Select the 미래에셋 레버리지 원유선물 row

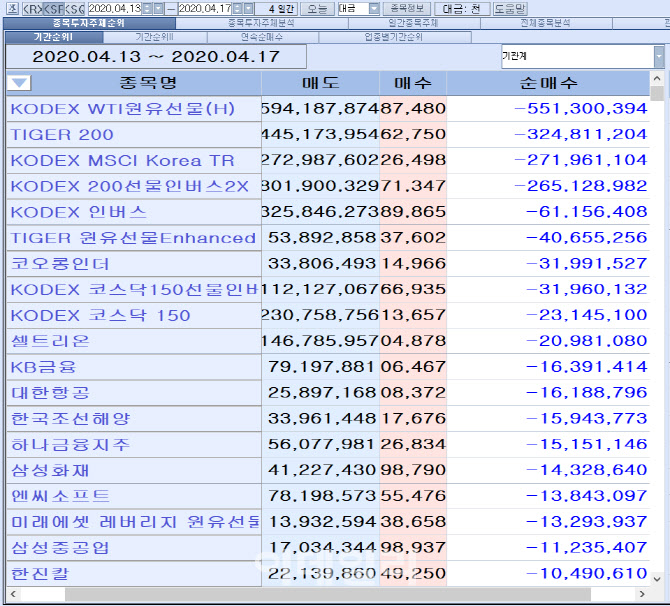coord(328,522)
